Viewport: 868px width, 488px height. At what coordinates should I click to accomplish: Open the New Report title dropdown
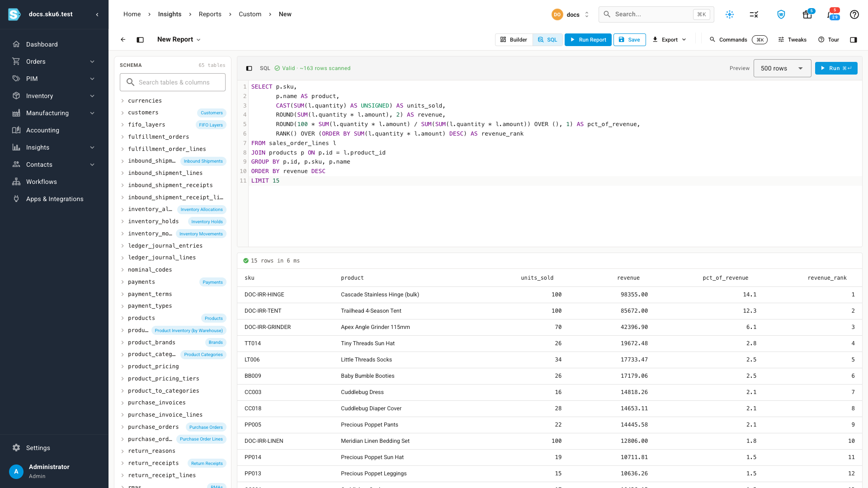[179, 40]
